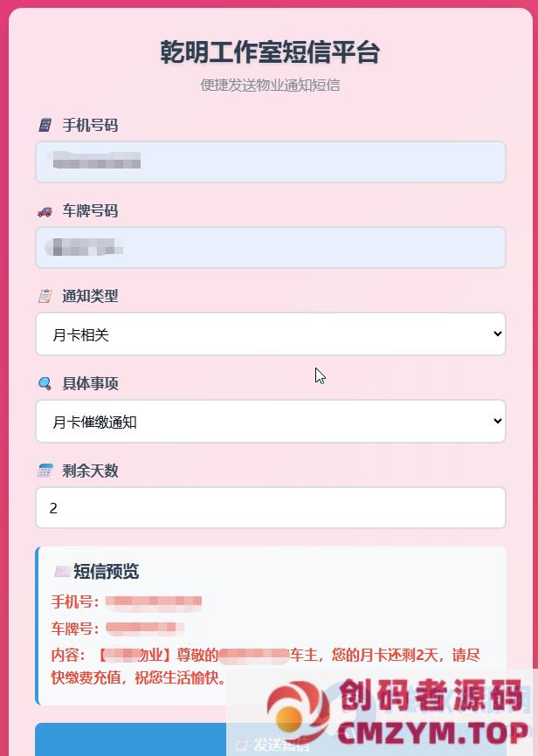
Task: Click the 乾明工作室短信平台 heading
Action: (x=270, y=52)
